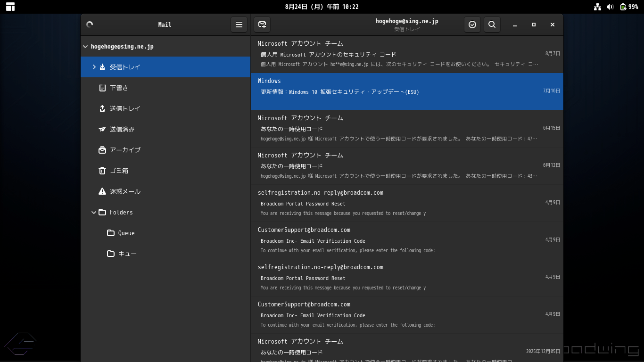Click the Outbox (送信トレイ) upload icon

tap(102, 108)
